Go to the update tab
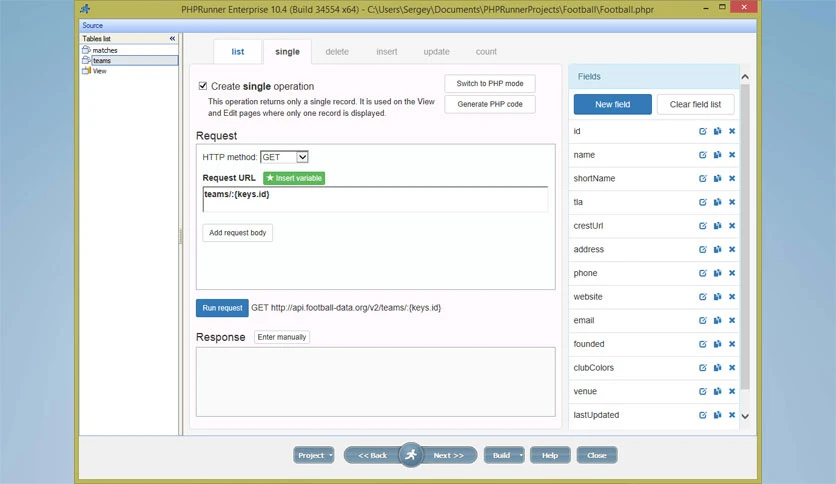This screenshot has width=836, height=484. pyautogui.click(x=436, y=52)
